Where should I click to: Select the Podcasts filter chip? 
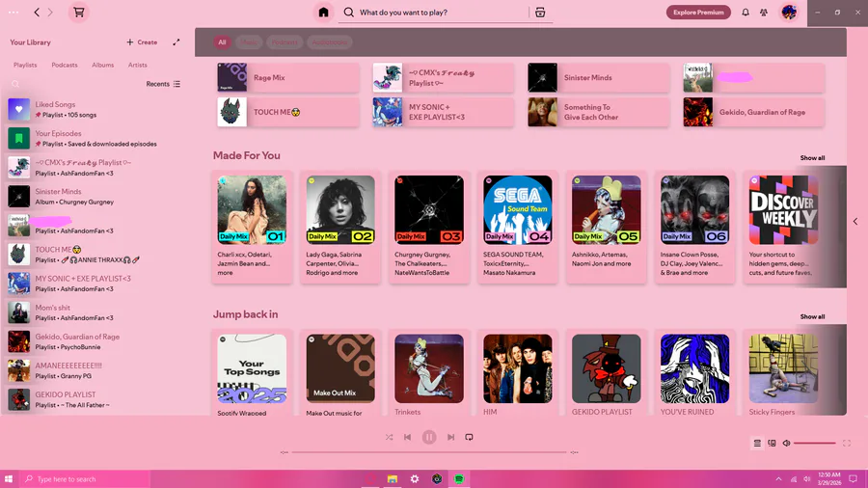click(x=285, y=42)
